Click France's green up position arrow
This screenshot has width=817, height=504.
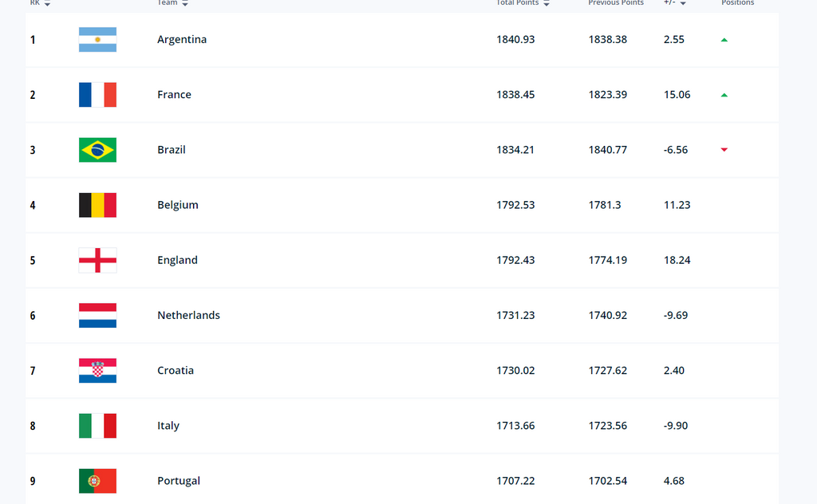[724, 95]
